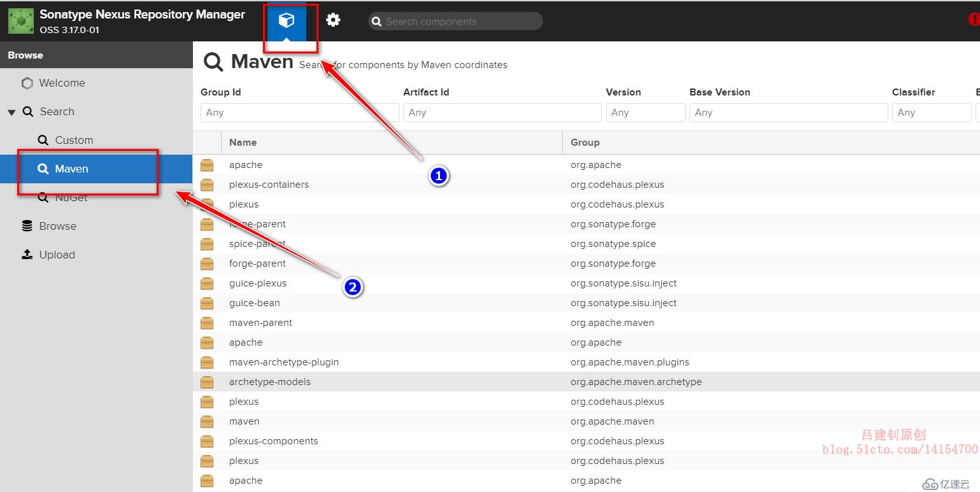The height and width of the screenshot is (492, 980).
Task: Select the archetype-models component name
Action: [270, 382]
